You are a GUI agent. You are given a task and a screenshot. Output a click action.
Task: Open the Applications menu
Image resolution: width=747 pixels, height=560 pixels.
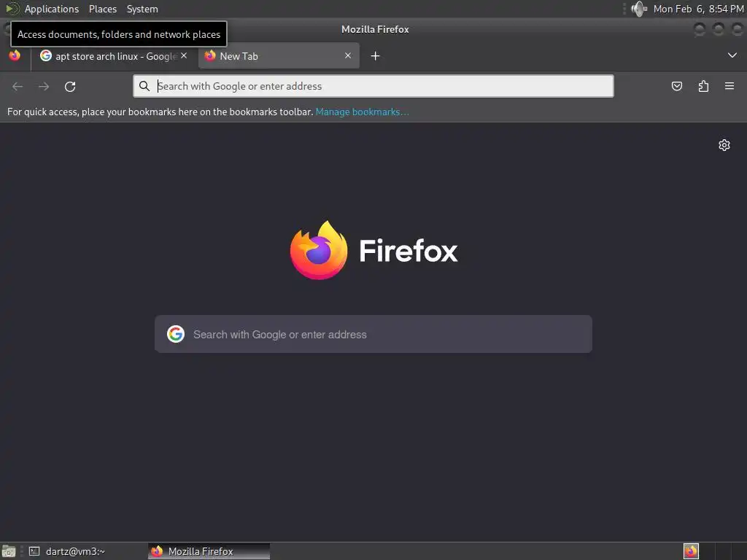(52, 9)
